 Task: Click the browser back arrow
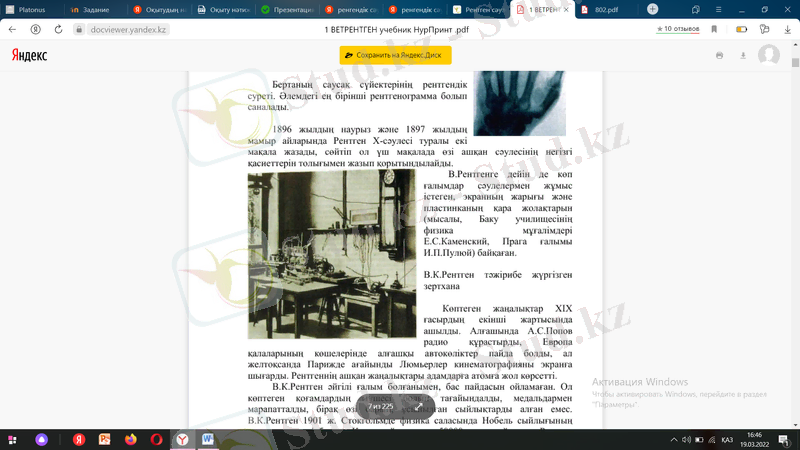pos(13,30)
